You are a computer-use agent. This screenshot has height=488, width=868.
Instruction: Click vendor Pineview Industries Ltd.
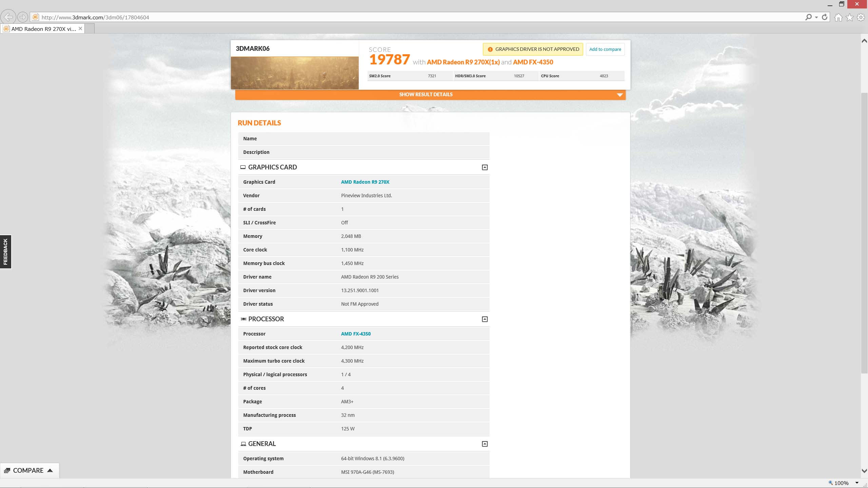point(367,196)
